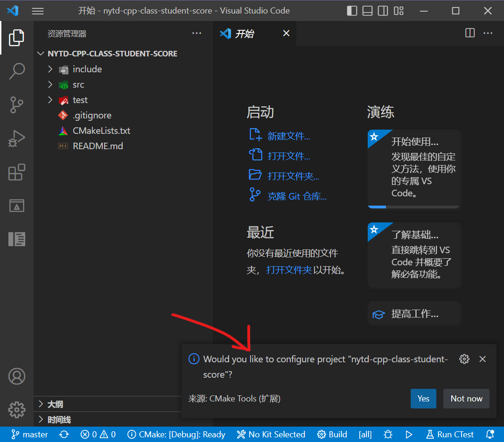The image size is (504, 442).
Task: Click the 克隆 Git 仓库 link
Action: pos(297,196)
